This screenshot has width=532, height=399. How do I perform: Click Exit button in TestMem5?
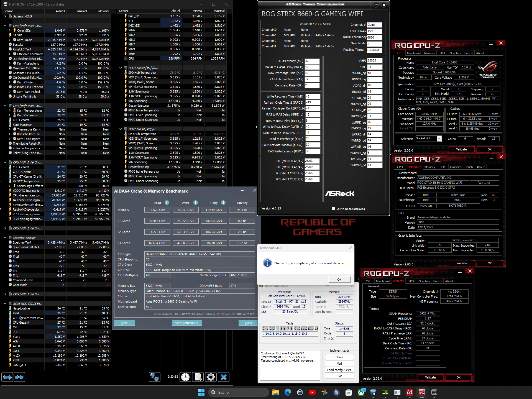pyautogui.click(x=339, y=376)
